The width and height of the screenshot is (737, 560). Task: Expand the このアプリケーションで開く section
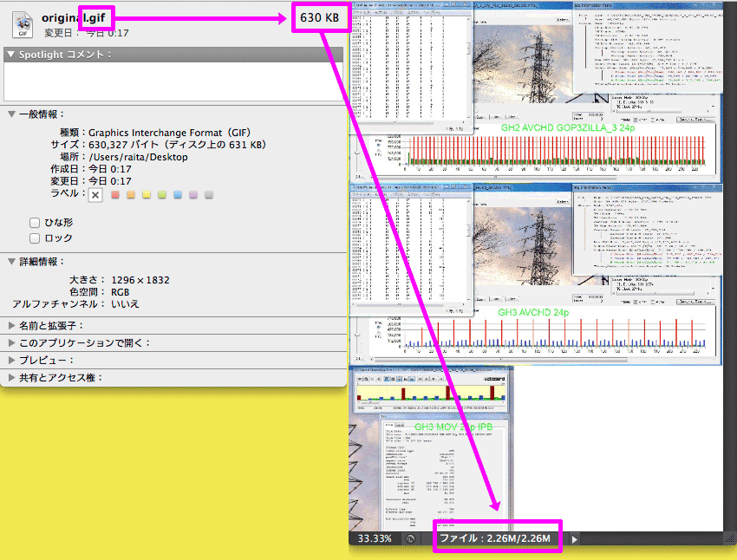(10, 342)
